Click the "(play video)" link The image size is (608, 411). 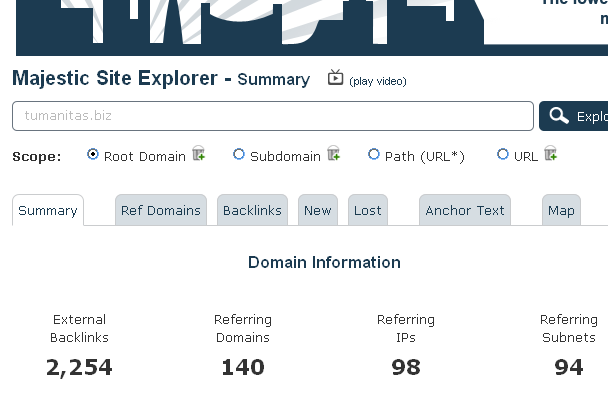pos(378,81)
